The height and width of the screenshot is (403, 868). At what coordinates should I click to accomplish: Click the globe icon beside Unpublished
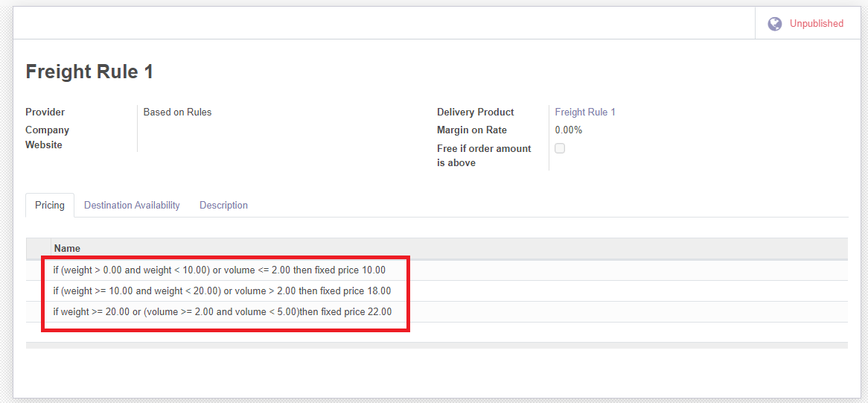point(775,24)
